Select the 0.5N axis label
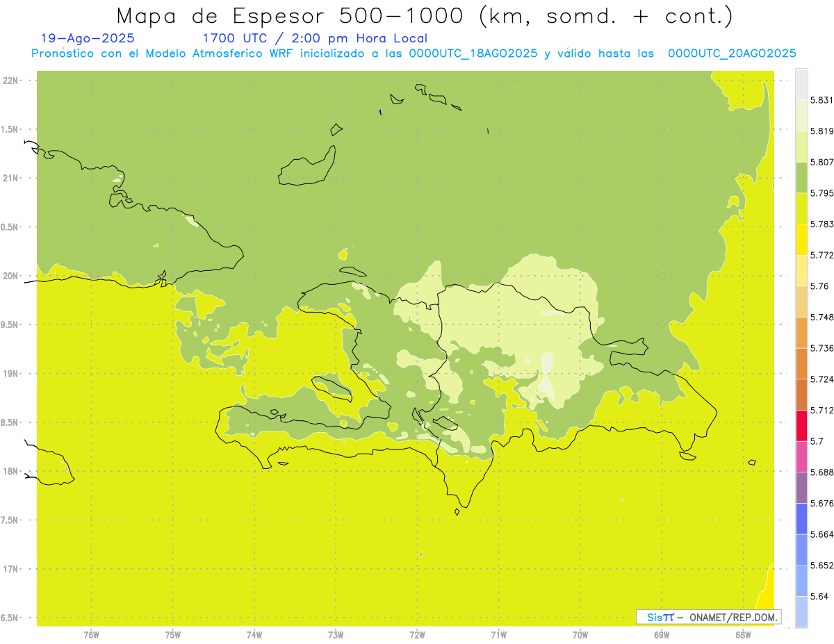 click(x=10, y=227)
